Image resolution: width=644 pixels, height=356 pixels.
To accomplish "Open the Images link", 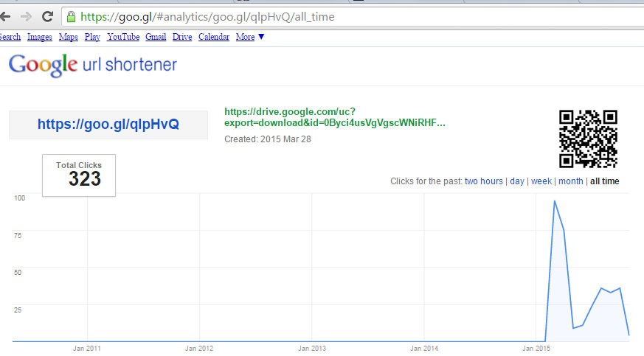I will 39,37.
